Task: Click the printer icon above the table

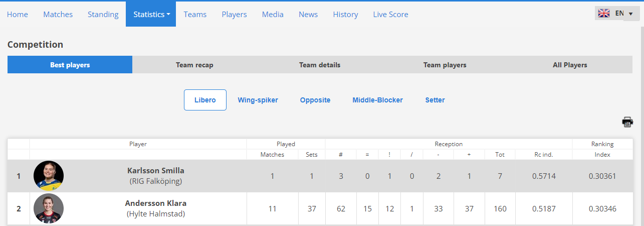Action: click(627, 122)
